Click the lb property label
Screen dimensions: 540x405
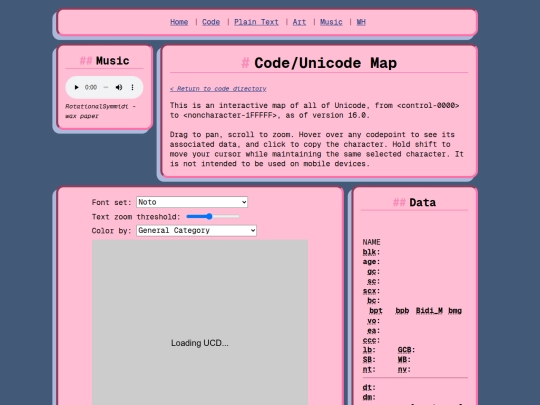[368, 350]
